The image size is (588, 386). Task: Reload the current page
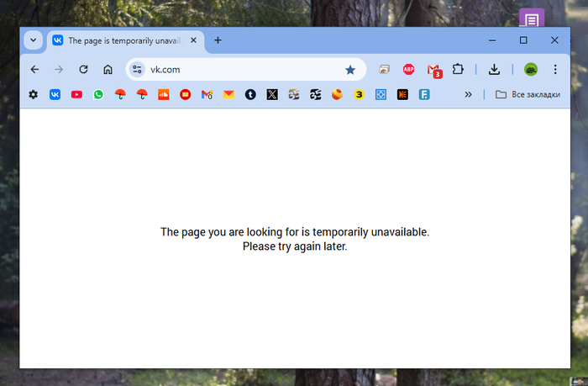(83, 70)
